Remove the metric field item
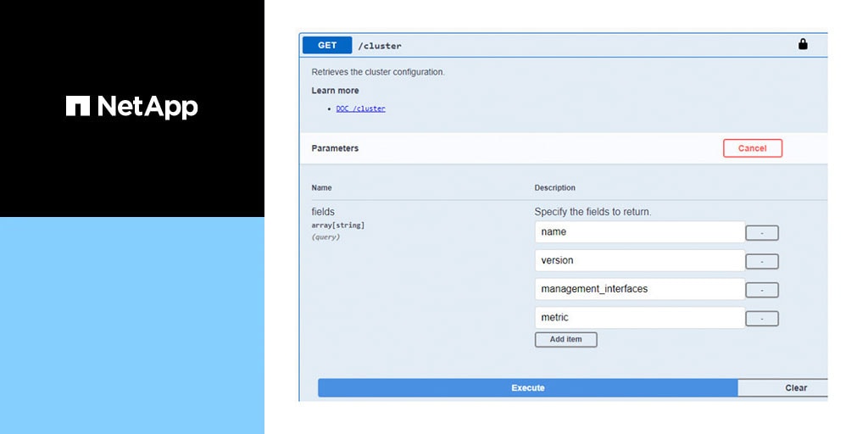Screen dimensions: 868x434 coord(761,319)
